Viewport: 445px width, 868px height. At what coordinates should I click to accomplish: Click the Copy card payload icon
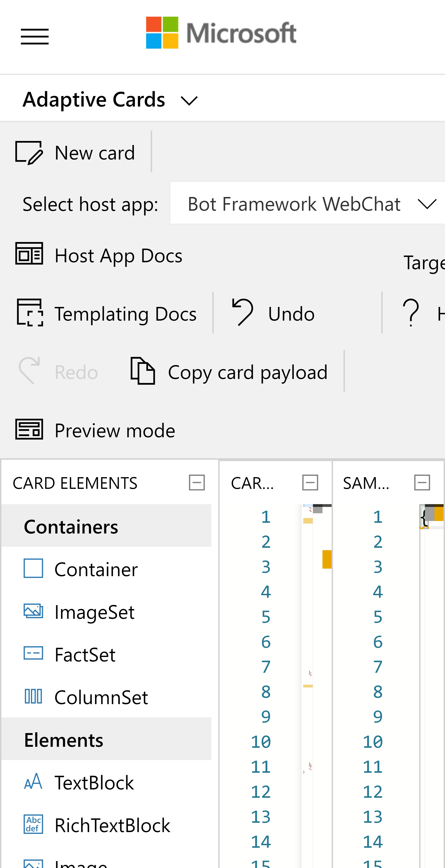coord(143,371)
